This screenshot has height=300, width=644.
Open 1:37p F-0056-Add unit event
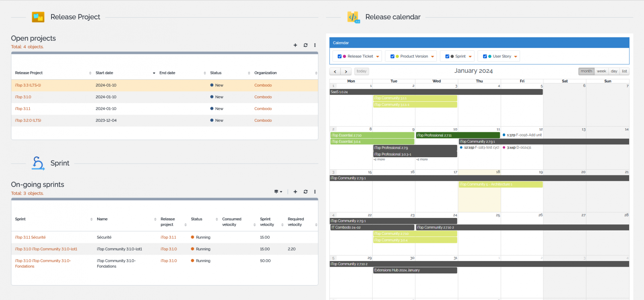522,135
